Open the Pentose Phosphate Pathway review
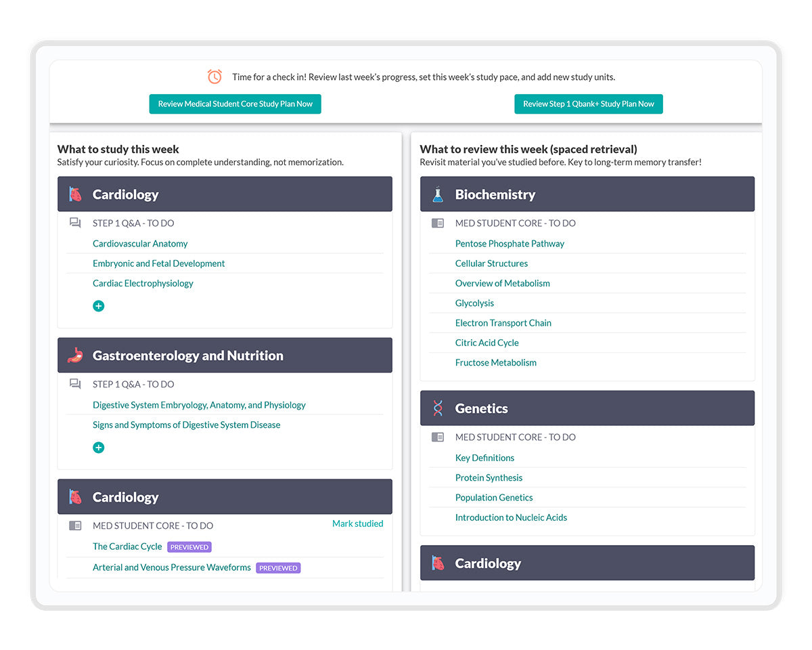The width and height of the screenshot is (812, 650). pyautogui.click(x=510, y=244)
